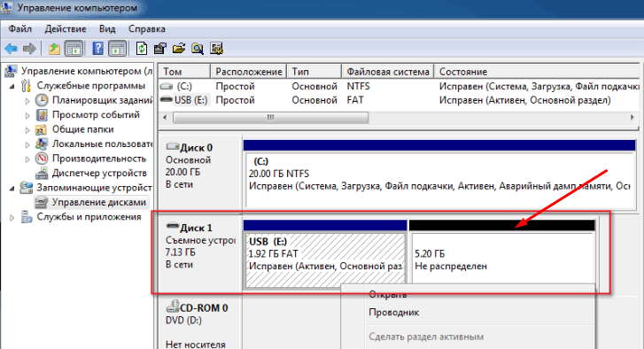Viewport: 644px width, 349px height.
Task: Click horizontal scrollbar thumb in volume list
Action: pos(271,118)
